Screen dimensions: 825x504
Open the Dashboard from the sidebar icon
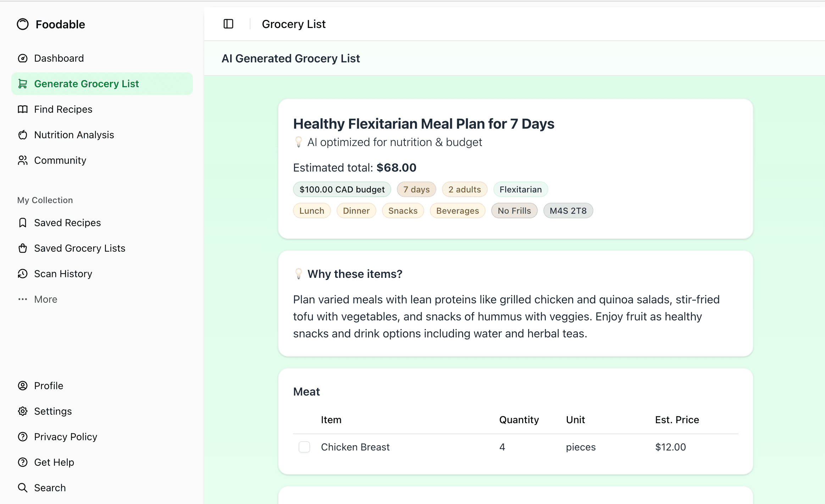(x=23, y=58)
